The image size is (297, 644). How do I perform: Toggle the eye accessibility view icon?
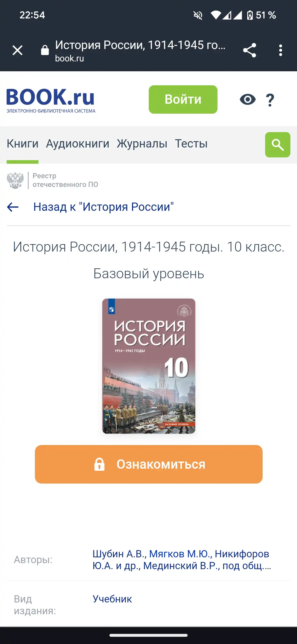(x=248, y=99)
